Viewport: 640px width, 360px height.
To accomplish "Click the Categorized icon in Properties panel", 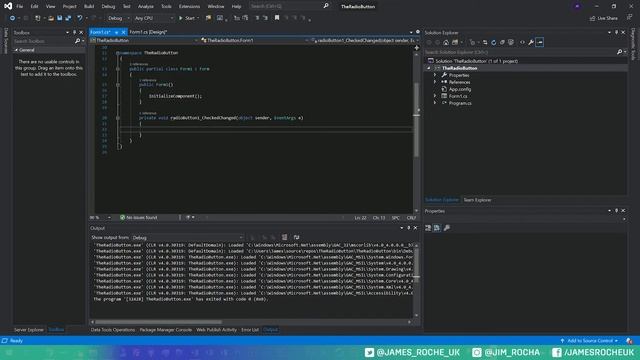I will pos(428,228).
